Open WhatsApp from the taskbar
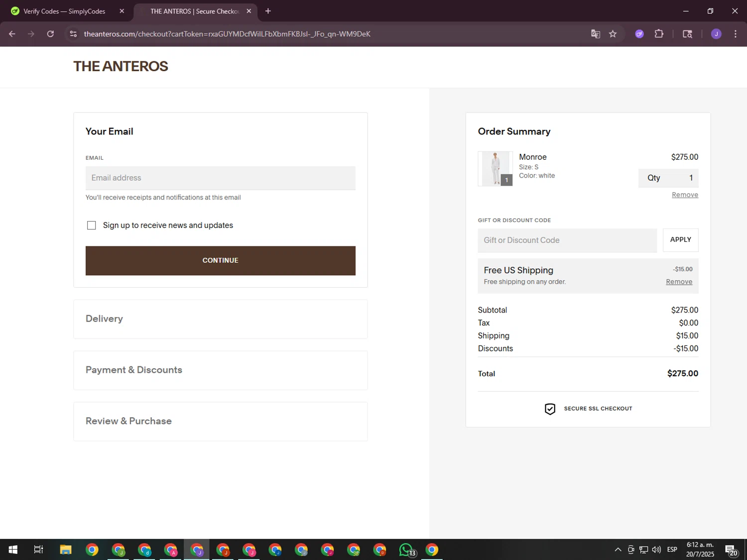 tap(406, 550)
